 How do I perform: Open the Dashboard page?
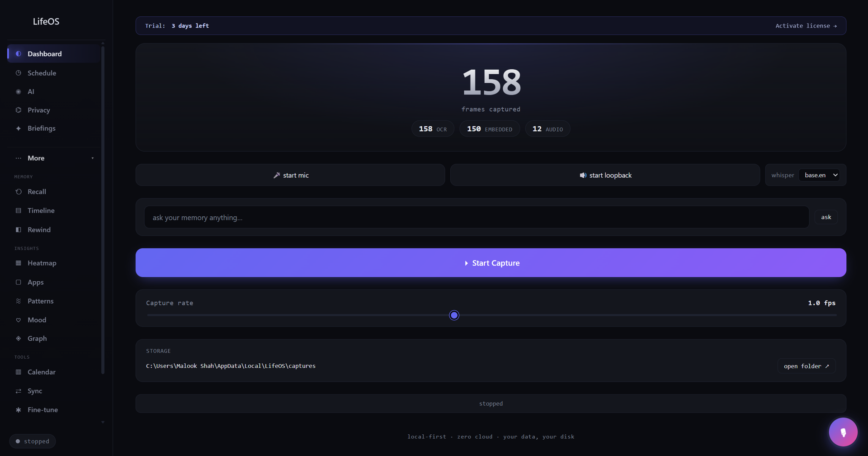pos(54,54)
